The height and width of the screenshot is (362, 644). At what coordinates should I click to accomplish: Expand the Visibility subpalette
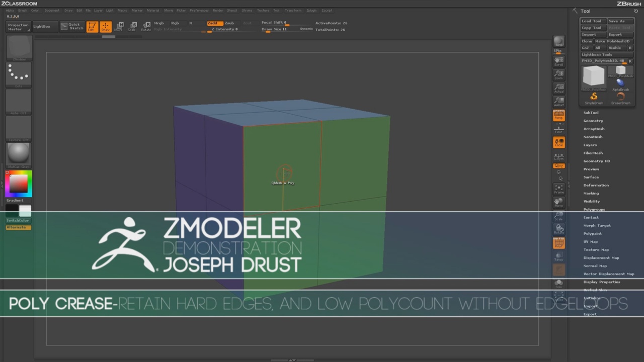[x=592, y=201]
